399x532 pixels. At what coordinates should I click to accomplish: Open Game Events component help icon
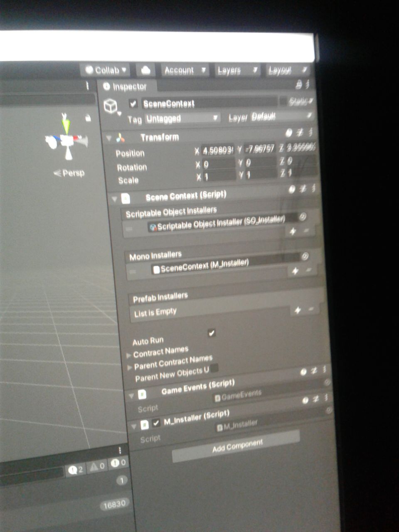(x=303, y=372)
